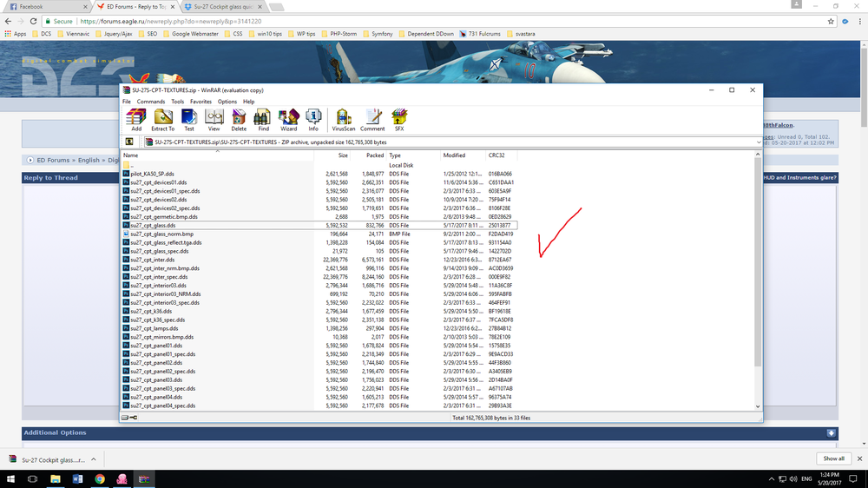Viewport: 868px width, 488px height.
Task: Create SFX self-extracting archive
Action: (399, 120)
